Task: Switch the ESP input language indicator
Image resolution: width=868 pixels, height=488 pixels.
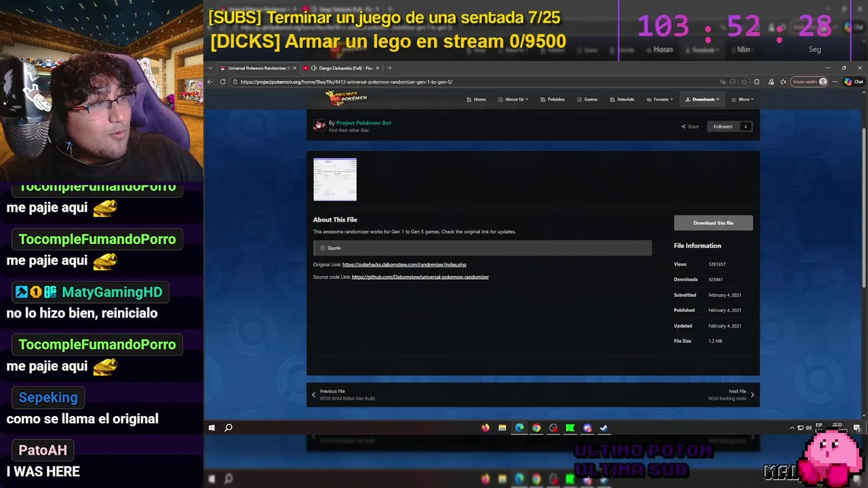Action: coord(819,426)
